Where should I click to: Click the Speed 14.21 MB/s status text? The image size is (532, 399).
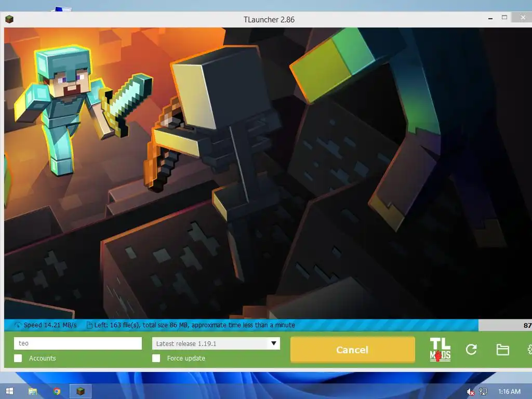point(50,325)
